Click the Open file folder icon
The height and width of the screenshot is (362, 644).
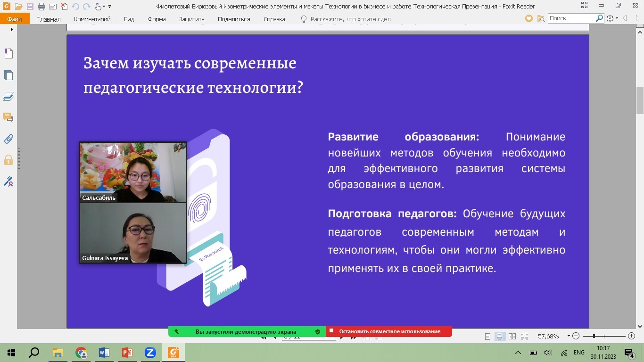(18, 7)
